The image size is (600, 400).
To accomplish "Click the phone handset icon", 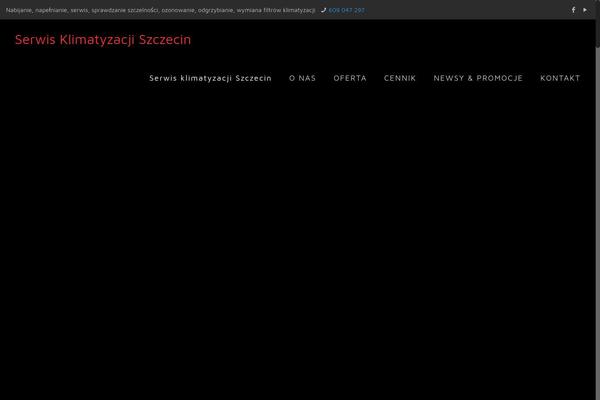I will coord(323,10).
